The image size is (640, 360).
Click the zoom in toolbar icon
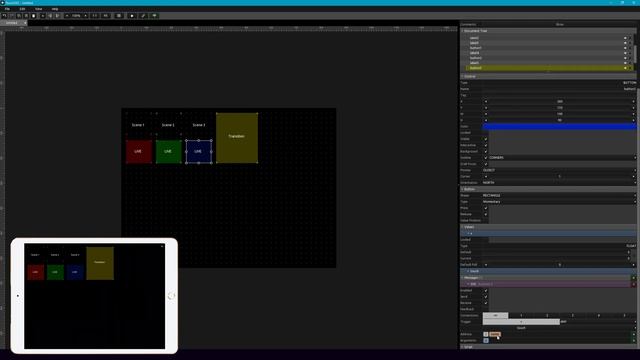[85, 16]
